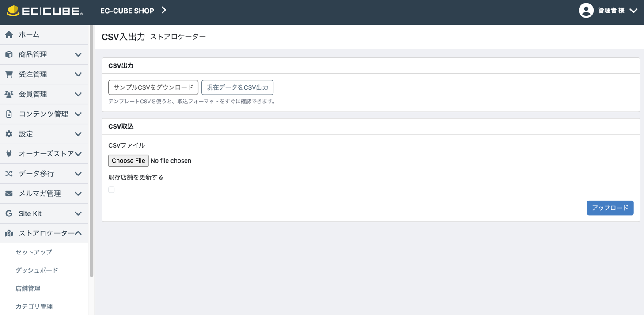The image size is (644, 315).
Task: Open the EC-CUBE SHOP link
Action: click(x=127, y=11)
